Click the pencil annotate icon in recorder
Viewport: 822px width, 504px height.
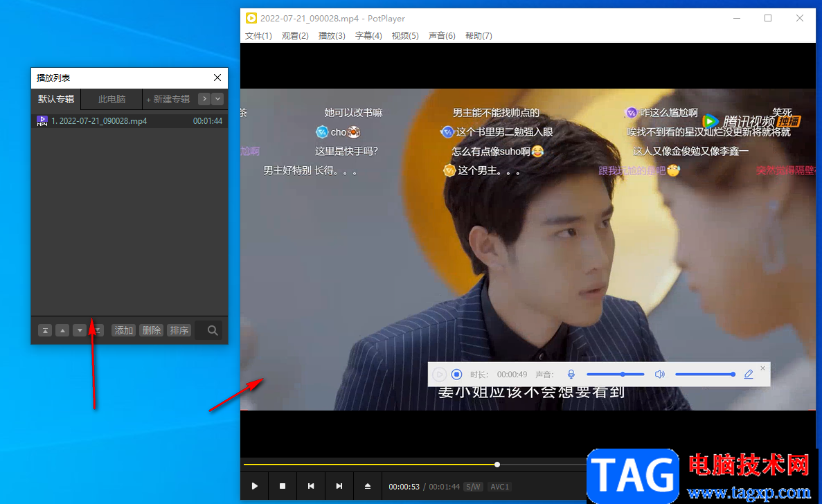[x=749, y=374]
